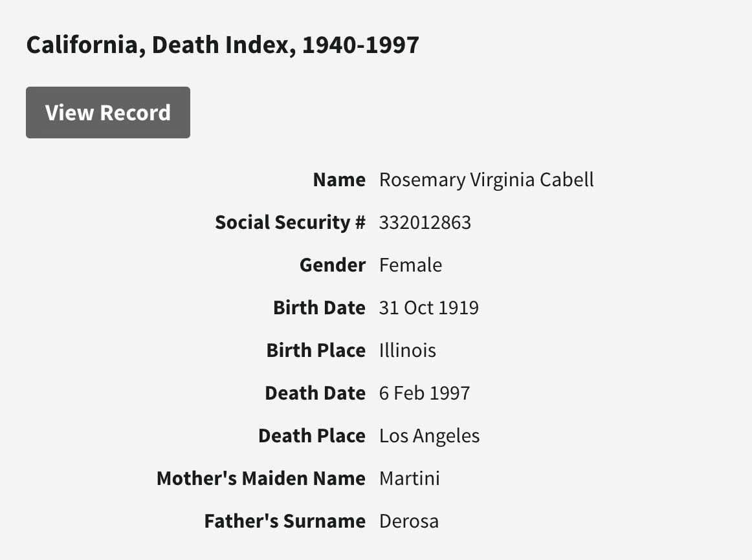Click the Name field label
Viewport: 752px width, 560px height.
point(339,180)
